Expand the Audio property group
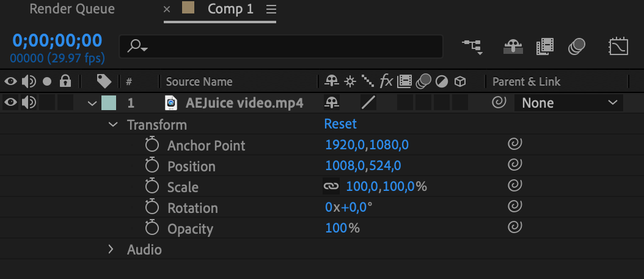The image size is (644, 279). pyautogui.click(x=111, y=249)
